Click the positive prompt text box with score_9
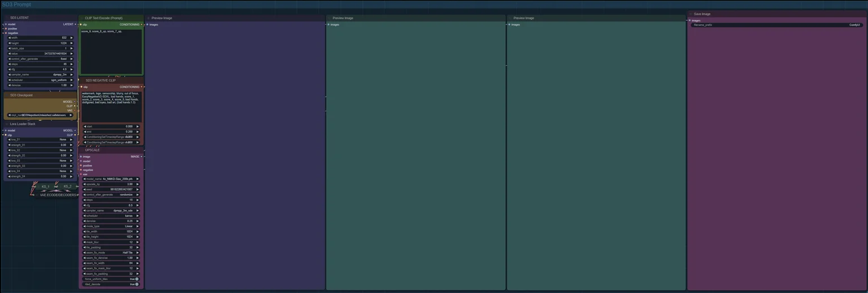 [x=111, y=51]
